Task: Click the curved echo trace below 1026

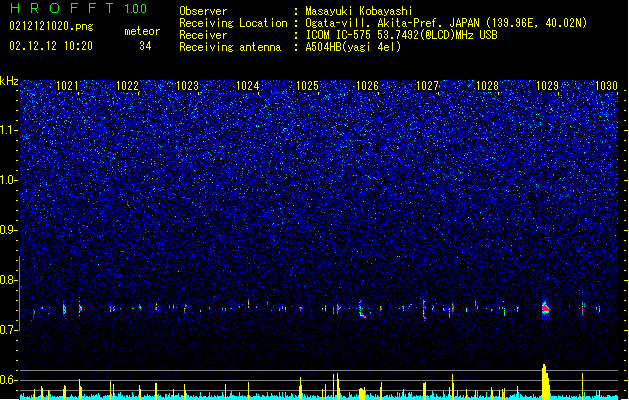Action: pyautogui.click(x=362, y=309)
